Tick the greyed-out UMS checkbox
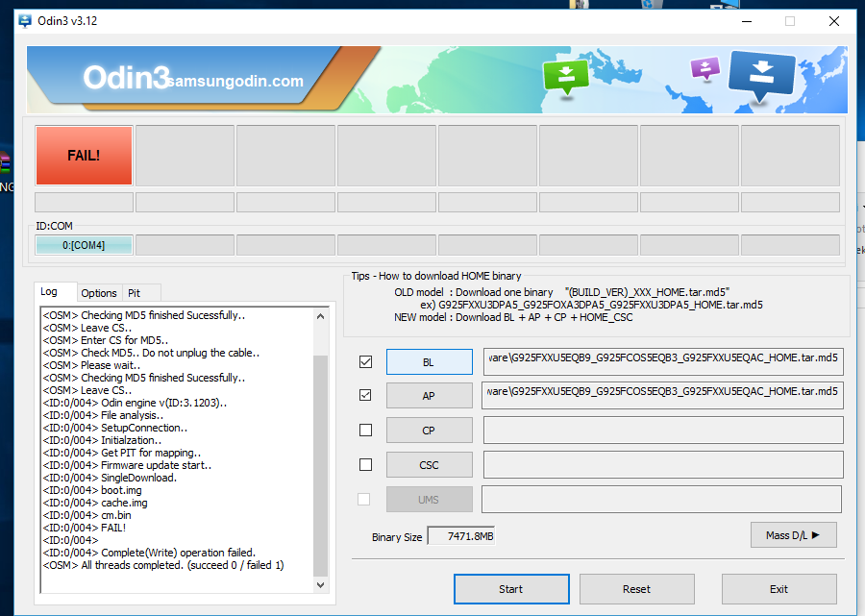865x616 pixels. click(364, 499)
